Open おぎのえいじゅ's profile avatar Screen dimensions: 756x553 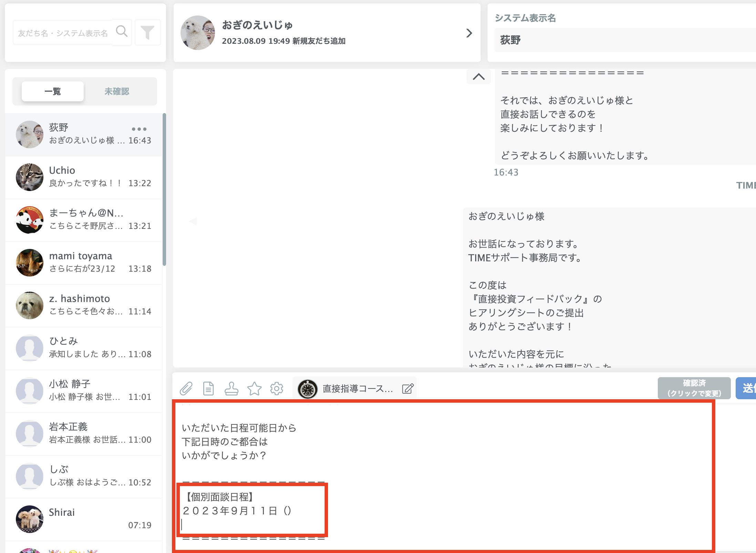197,33
